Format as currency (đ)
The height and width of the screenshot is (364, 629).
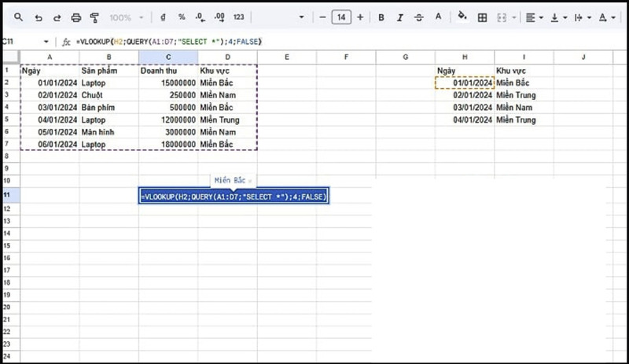pos(163,17)
